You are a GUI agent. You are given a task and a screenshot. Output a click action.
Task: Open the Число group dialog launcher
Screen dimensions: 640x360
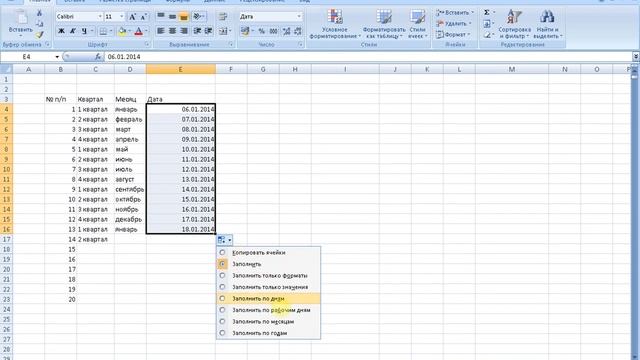300,44
